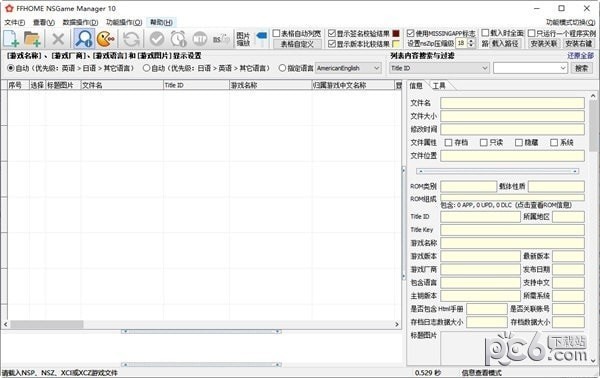Open the 文件(F) menu
The width and height of the screenshot is (600, 378).
(x=15, y=22)
